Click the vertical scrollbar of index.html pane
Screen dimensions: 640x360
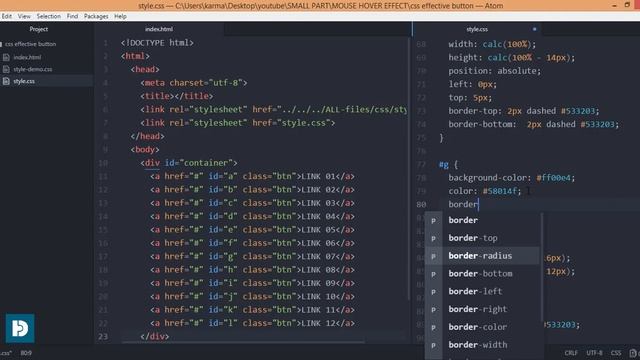[409, 169]
